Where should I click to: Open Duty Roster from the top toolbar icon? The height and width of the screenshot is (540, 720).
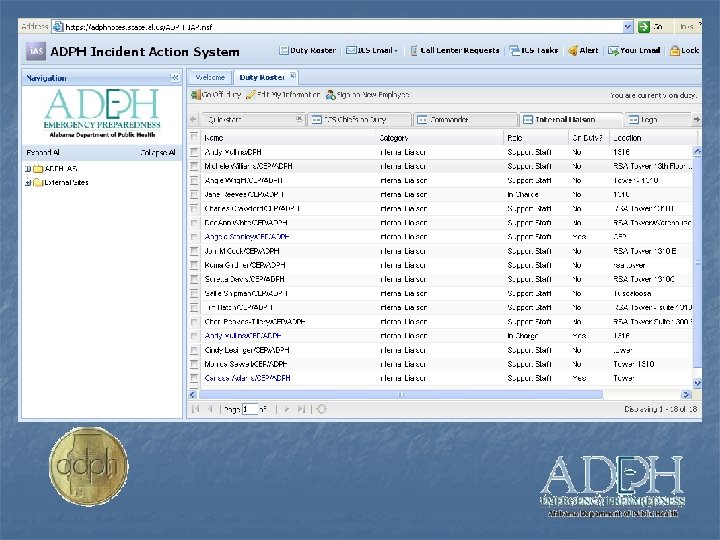click(284, 51)
